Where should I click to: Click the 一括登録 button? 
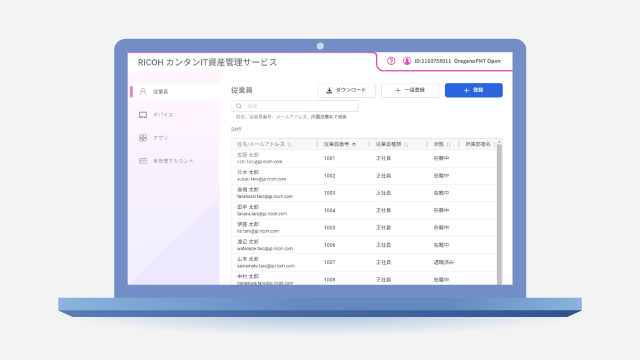point(410,90)
